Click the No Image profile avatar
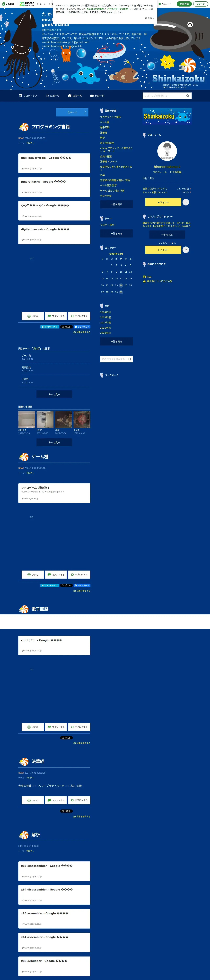Screen dimensions: 210x980 click(x=167, y=151)
